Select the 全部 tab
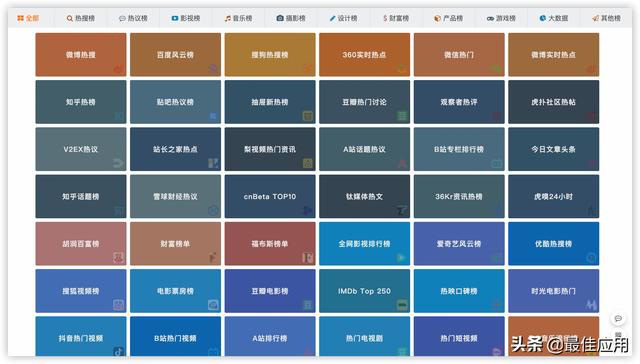The image size is (640, 364). coord(28,18)
